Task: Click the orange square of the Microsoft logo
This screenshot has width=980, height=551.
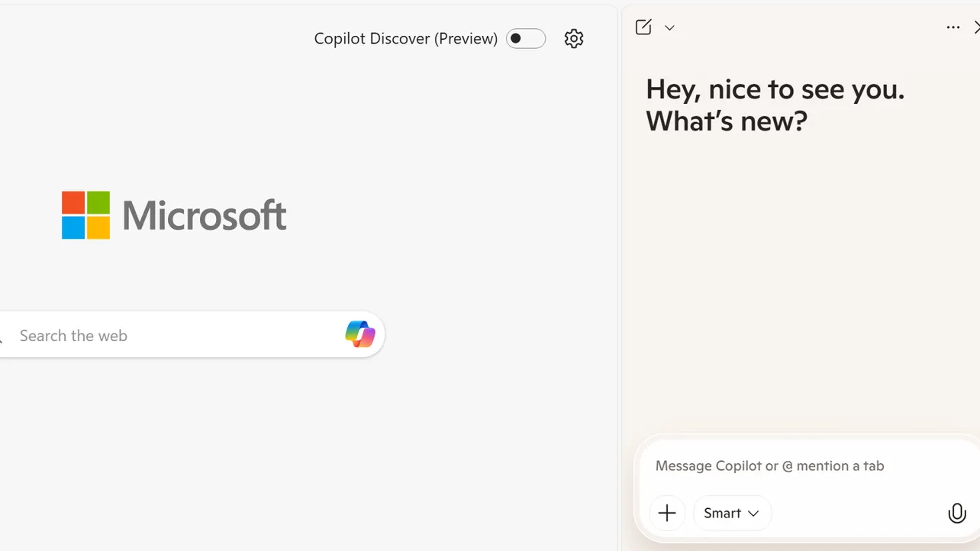Action: [x=73, y=201]
